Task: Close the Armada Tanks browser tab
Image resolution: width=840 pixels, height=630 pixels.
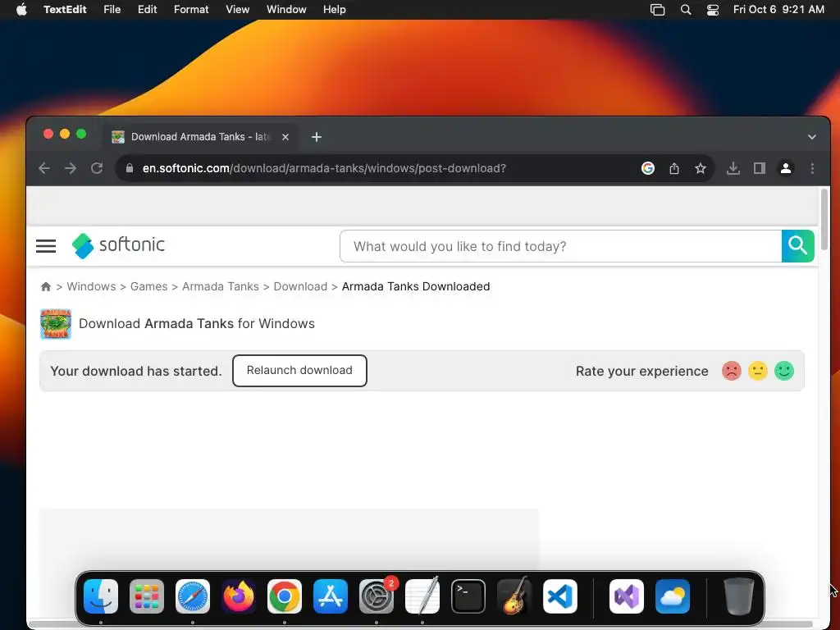Action: coord(285,137)
